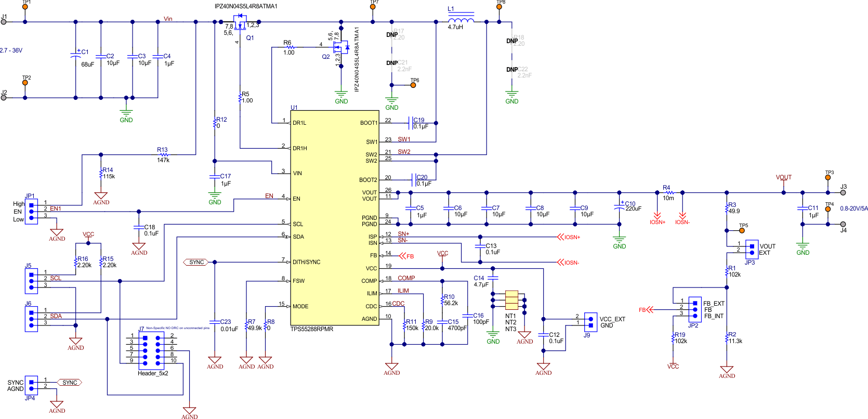The width and height of the screenshot is (868, 419).
Task: Select the TP3 test point marker
Action: pos(828,178)
